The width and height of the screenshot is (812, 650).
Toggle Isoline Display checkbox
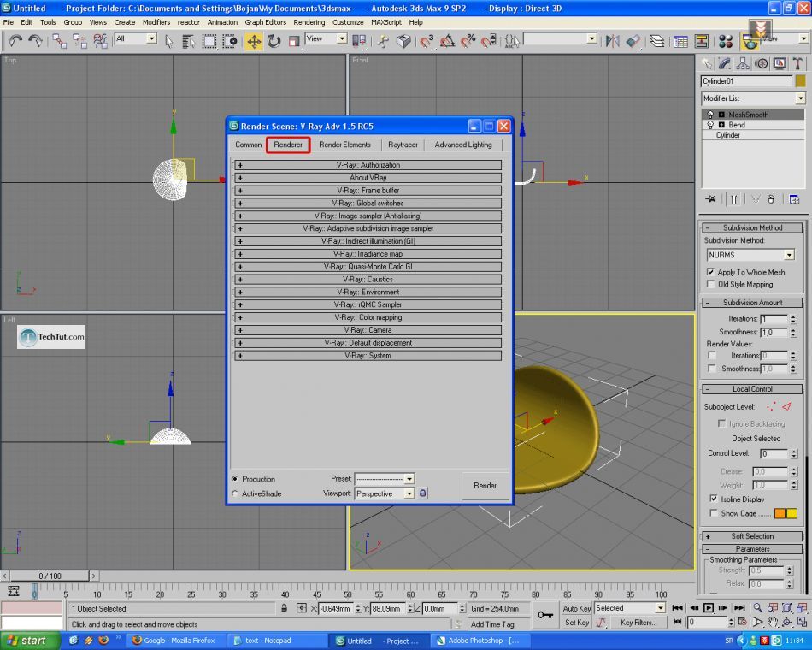tap(714, 499)
